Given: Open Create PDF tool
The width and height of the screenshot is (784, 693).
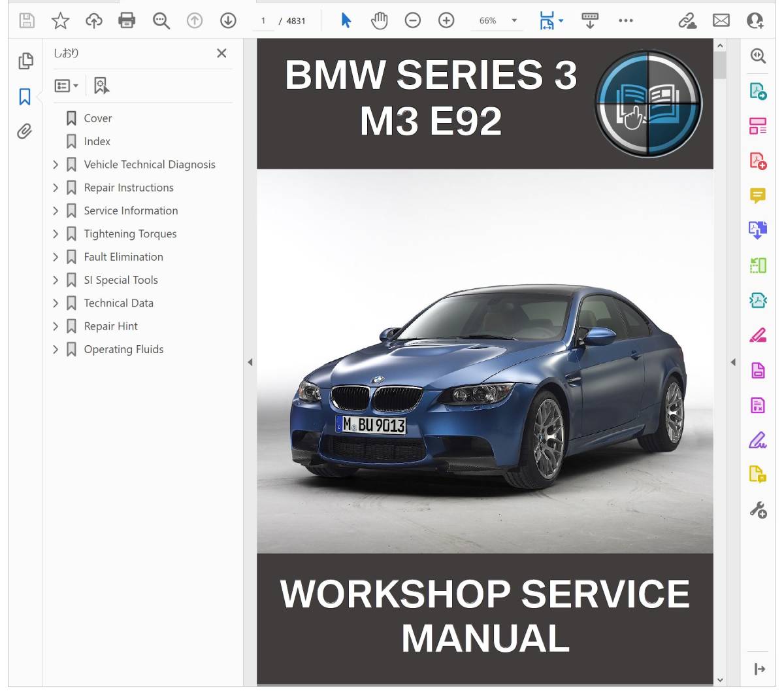Looking at the screenshot, I should pos(758,161).
